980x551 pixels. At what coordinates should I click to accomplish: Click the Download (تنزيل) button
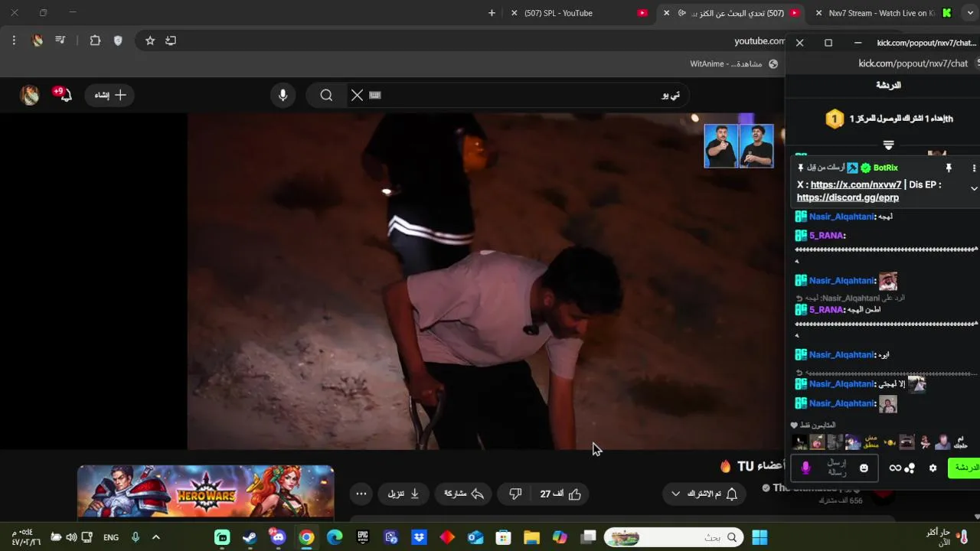(403, 494)
